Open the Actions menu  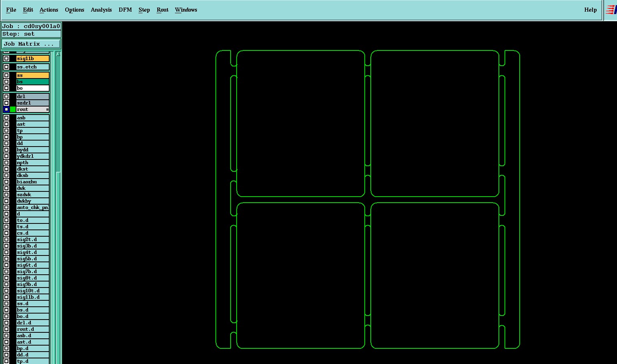tap(49, 10)
